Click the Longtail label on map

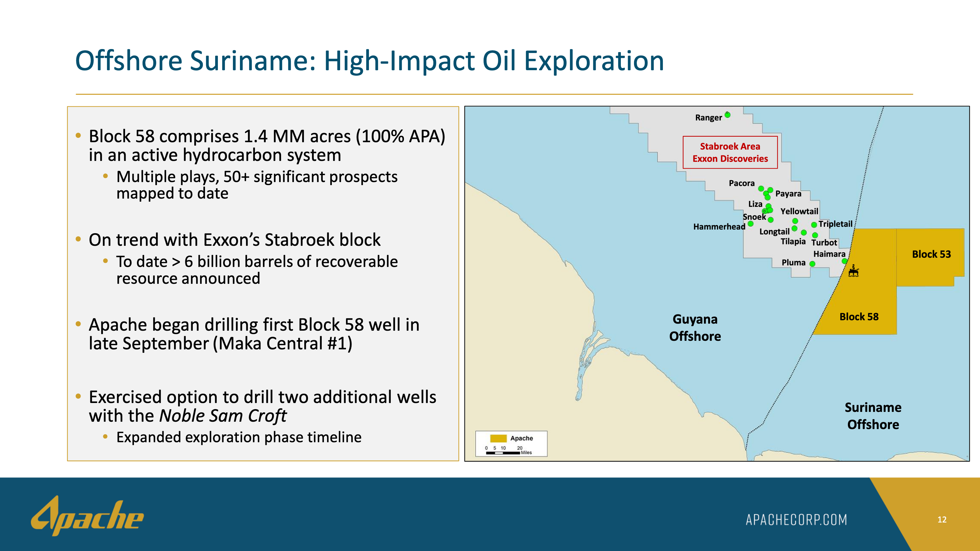coord(775,232)
